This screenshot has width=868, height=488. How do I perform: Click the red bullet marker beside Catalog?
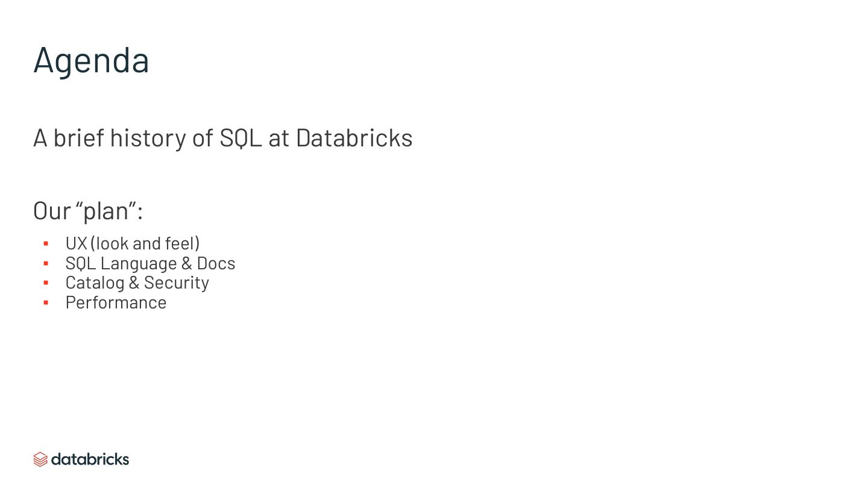pos(46,283)
